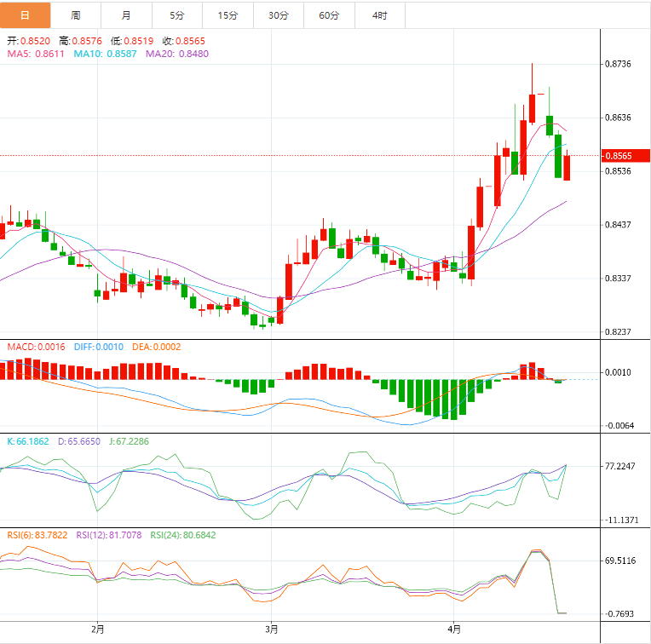Switch chart to 5分 interval
651x644 pixels.
click(176, 15)
